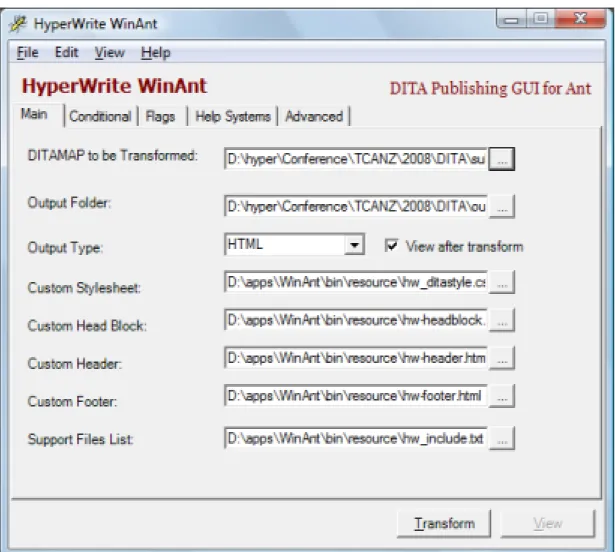Expand the Output Type dropdown arrow
Viewport: 615px width, 552px height.
(354, 245)
